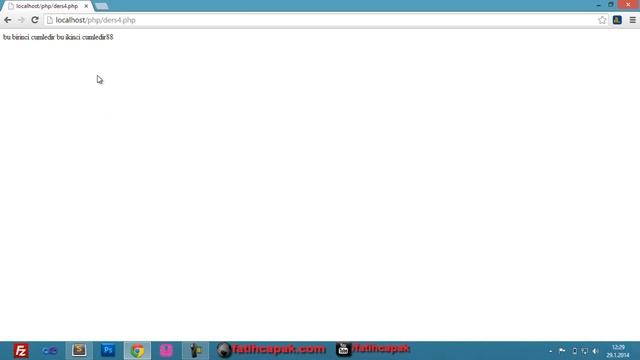Viewport: 640px width, 360px height.
Task: Select the localhost/php/ders4.php tab
Action: point(47,6)
